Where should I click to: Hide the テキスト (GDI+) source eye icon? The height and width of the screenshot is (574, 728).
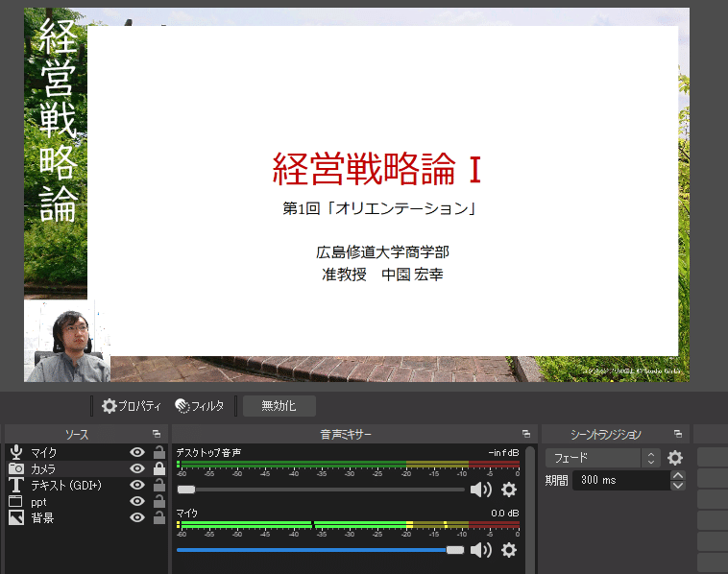[x=137, y=485]
